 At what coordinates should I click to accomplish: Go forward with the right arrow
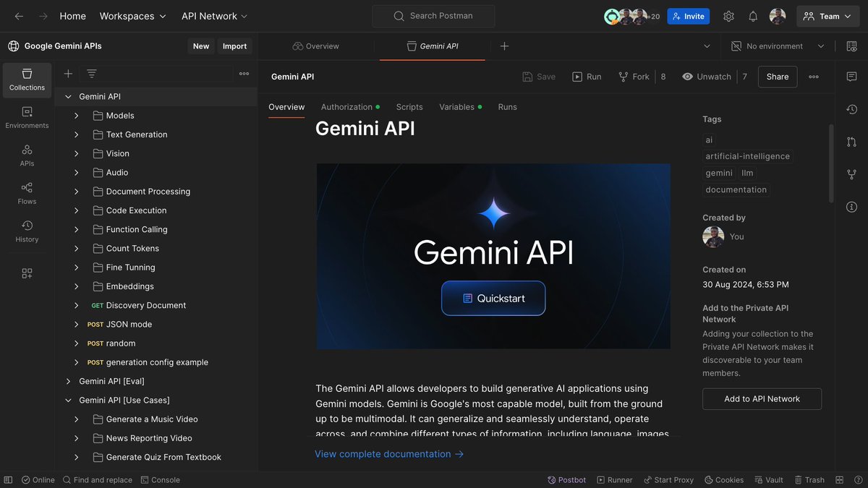tap(43, 16)
